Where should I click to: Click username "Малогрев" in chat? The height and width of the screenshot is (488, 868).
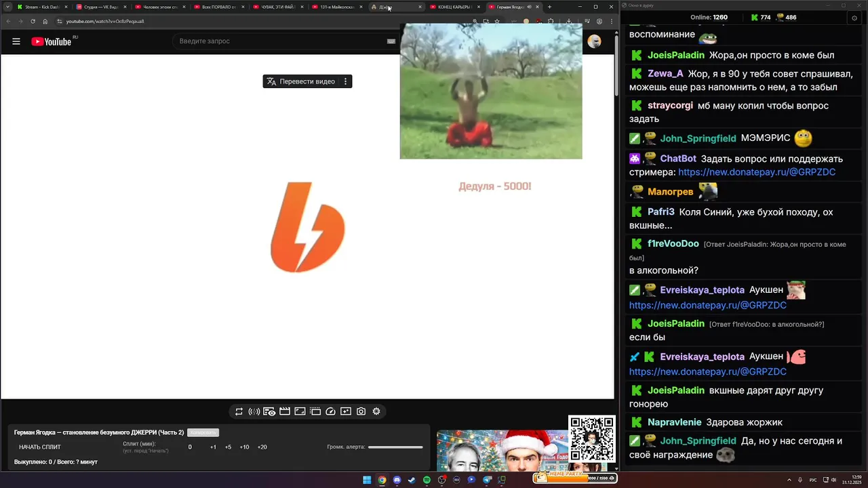pos(671,192)
